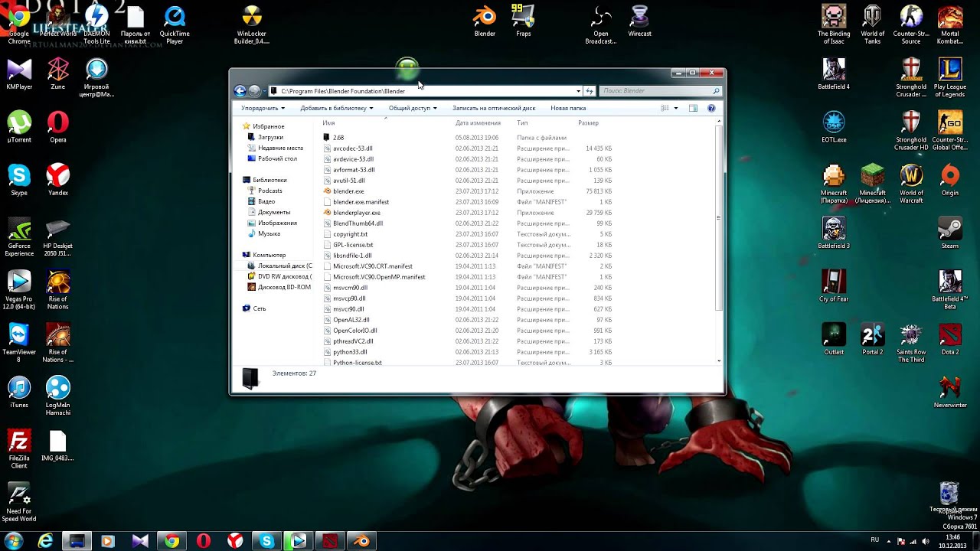The height and width of the screenshot is (551, 980).
Task: Launch Dota 2 desktop icon
Action: [949, 339]
